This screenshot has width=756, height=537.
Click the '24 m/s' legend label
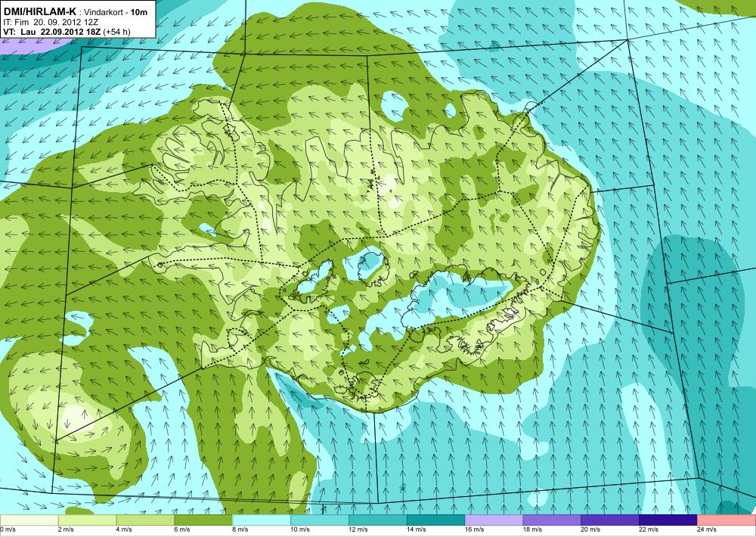(x=706, y=529)
